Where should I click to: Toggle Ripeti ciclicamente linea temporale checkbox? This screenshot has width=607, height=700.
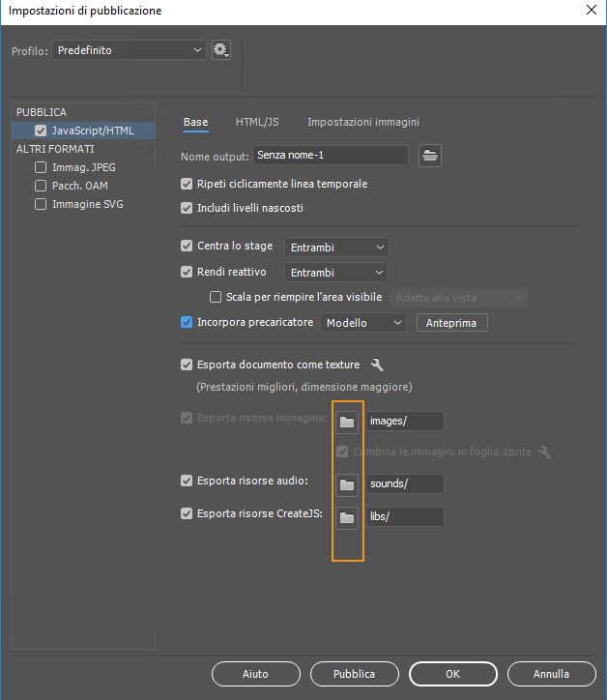(x=187, y=184)
